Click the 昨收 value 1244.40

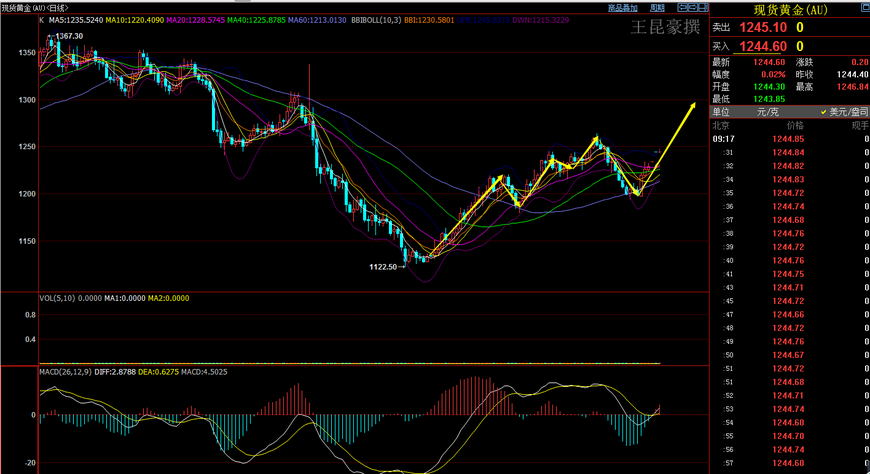pyautogui.click(x=853, y=74)
